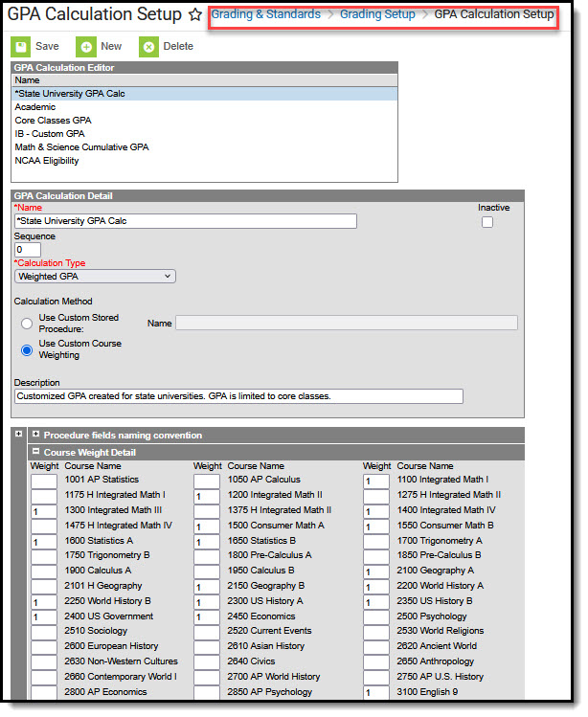Click the Name column header in editor

coord(27,80)
